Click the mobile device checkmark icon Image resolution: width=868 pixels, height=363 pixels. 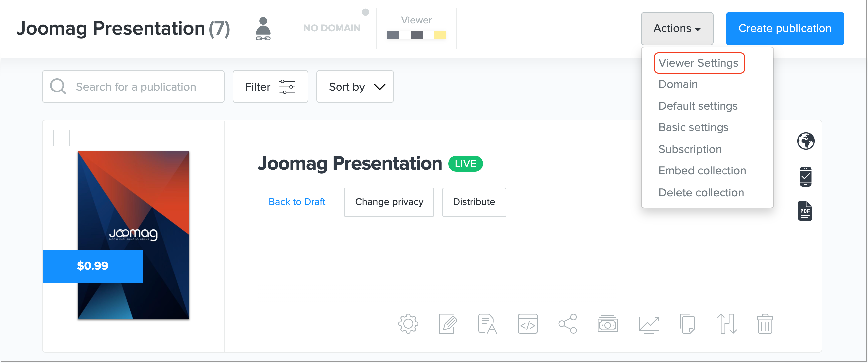point(805,176)
